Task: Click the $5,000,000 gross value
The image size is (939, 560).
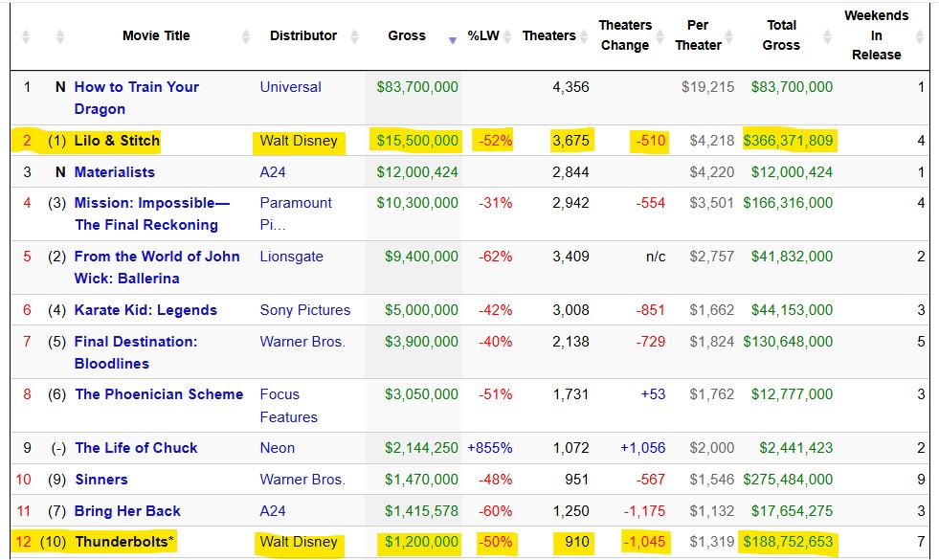Action: (421, 310)
